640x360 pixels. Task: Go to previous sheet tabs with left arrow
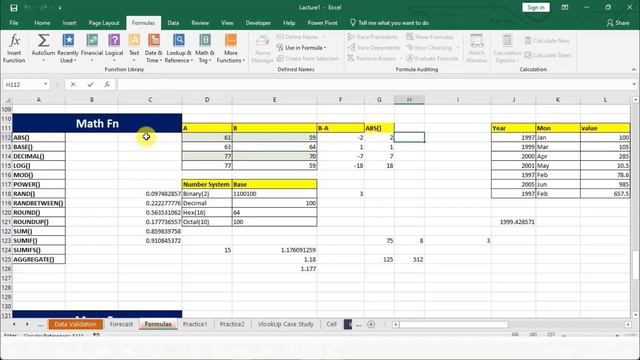[14, 324]
